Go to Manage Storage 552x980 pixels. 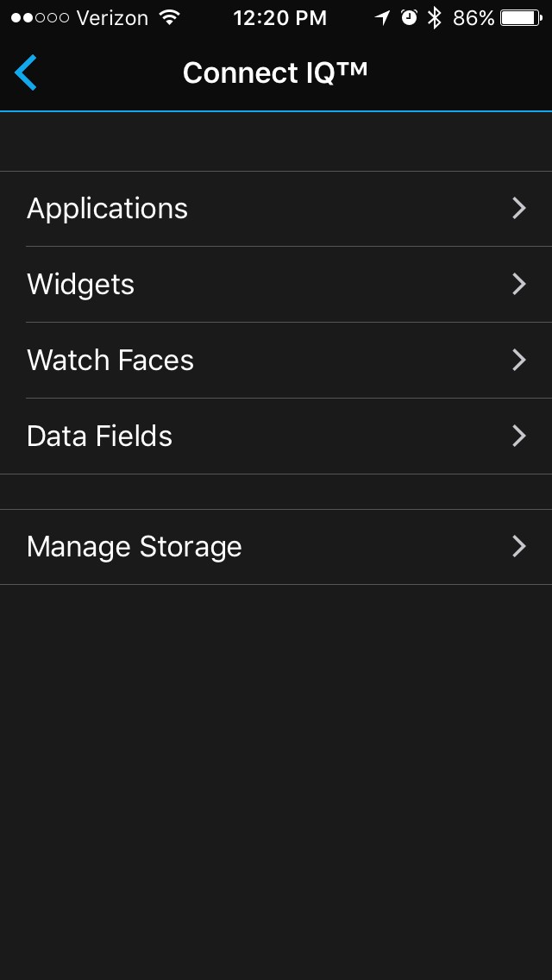point(135,547)
